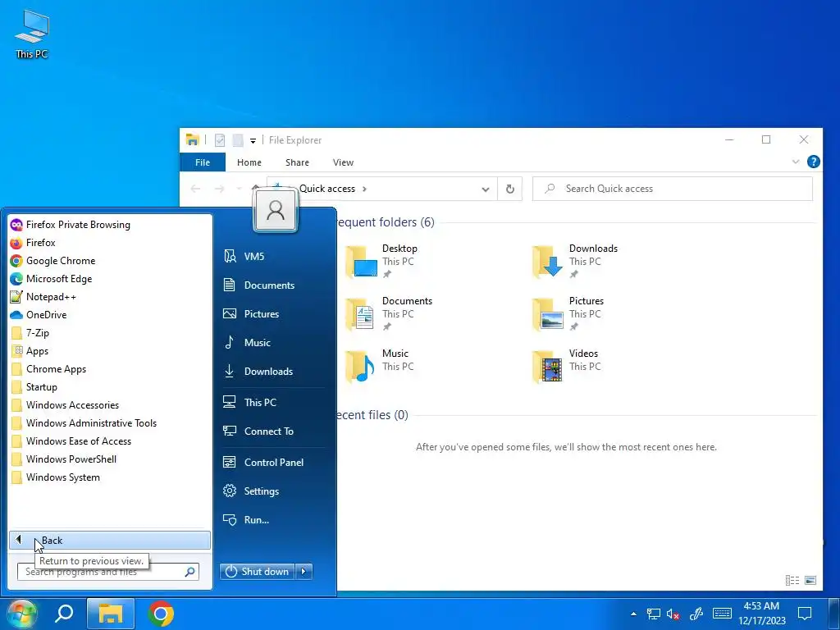Click the Start menu search magnifier icon
Image resolution: width=840 pixels, height=630 pixels.
[x=189, y=572]
